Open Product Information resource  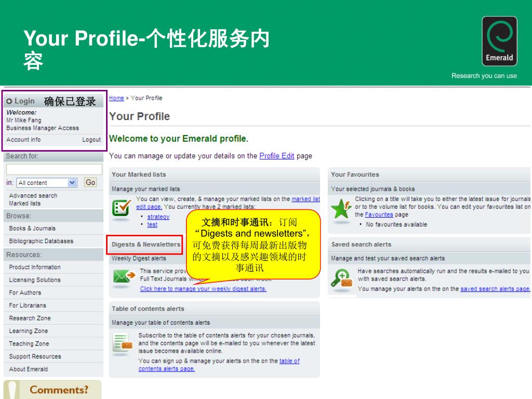(35, 267)
